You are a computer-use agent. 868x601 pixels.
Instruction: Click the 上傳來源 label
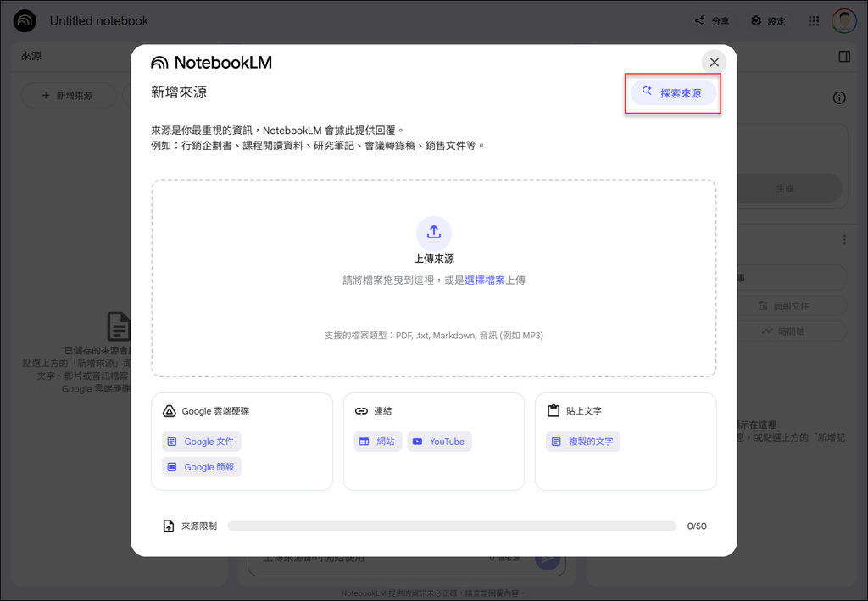pos(434,259)
